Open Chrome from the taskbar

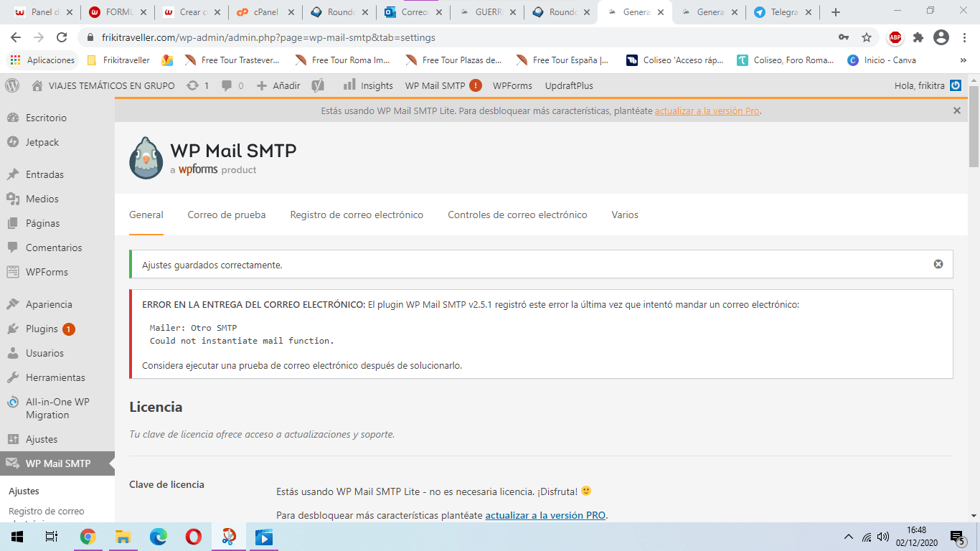click(x=88, y=537)
